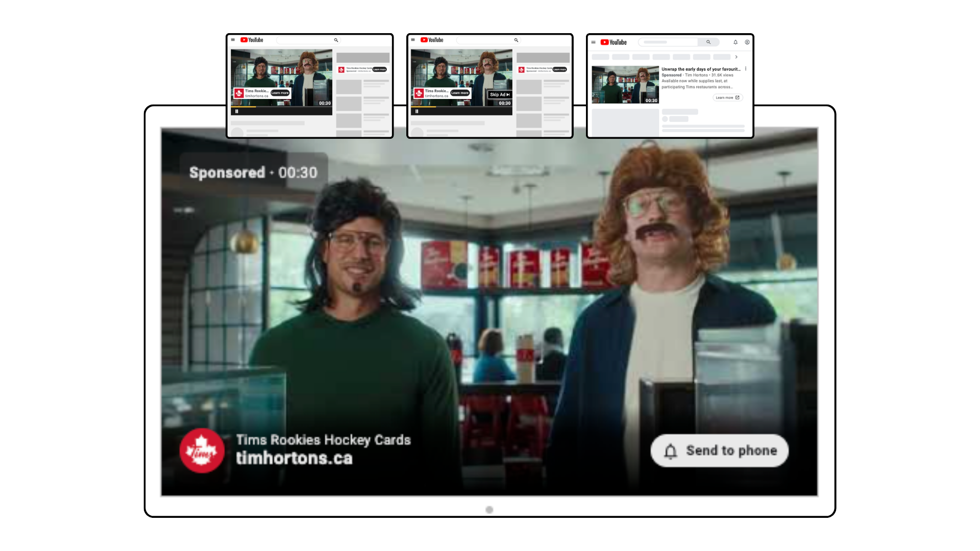Click the Sponsored 00:30 badge on TV ad
Viewport: 980px width, 551px height.
[253, 172]
